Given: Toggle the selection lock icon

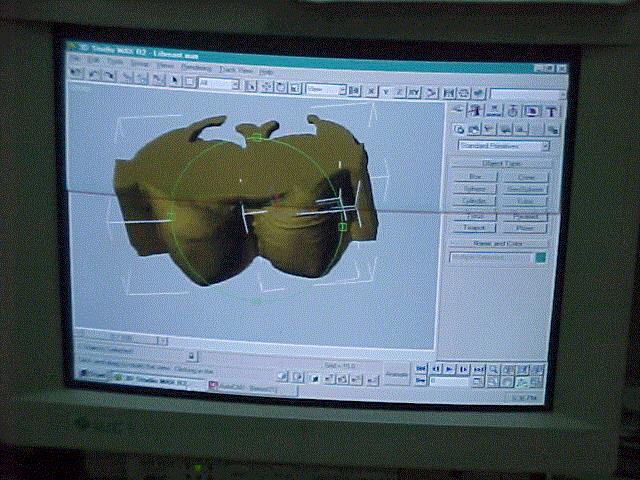Looking at the screenshot, I should coord(192,355).
